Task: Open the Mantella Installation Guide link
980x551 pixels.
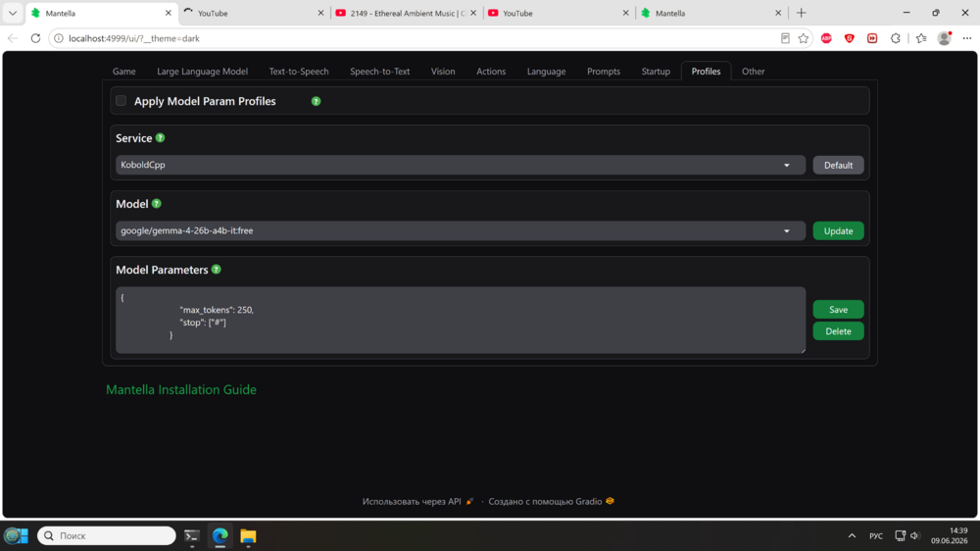Action: click(181, 389)
